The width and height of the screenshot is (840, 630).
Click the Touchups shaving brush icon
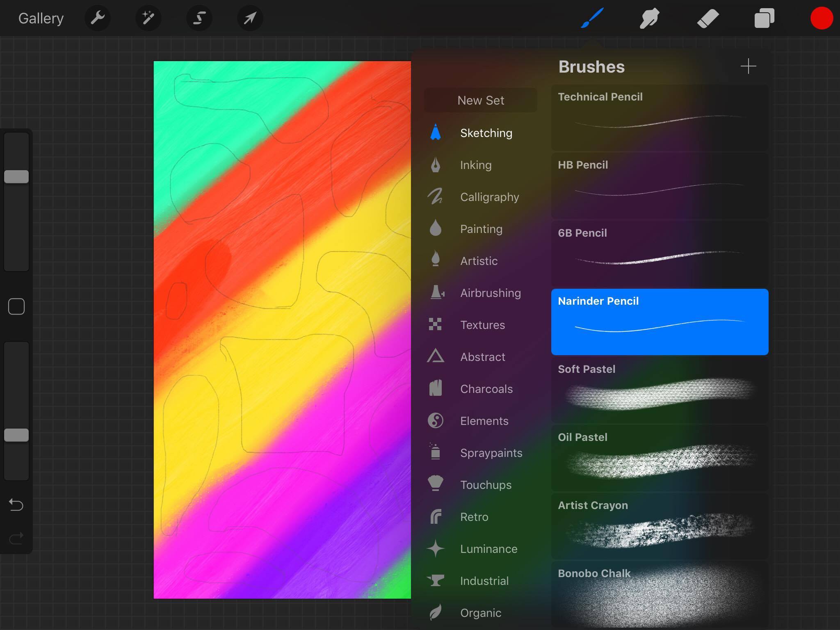point(436,483)
